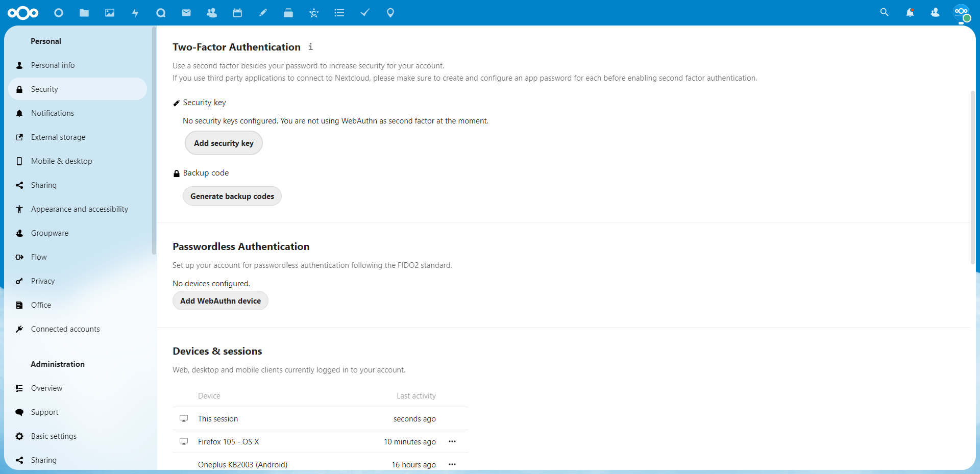Open the Files app folder icon

(x=84, y=13)
